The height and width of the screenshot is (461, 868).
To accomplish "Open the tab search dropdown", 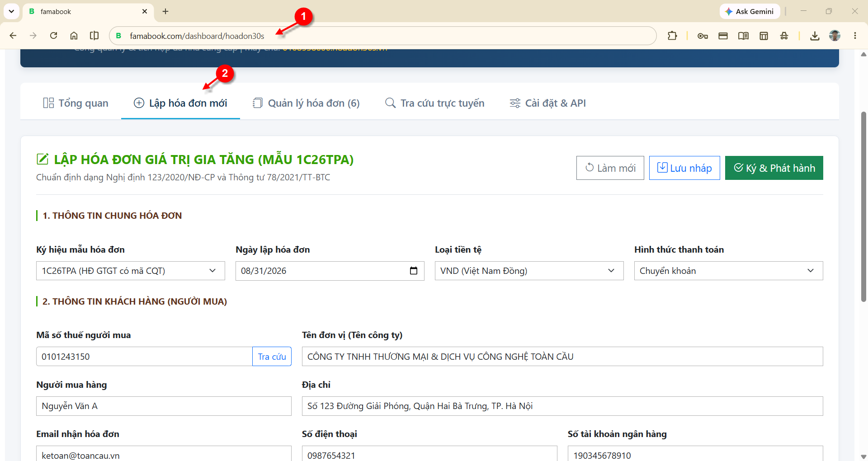I will pyautogui.click(x=11, y=11).
